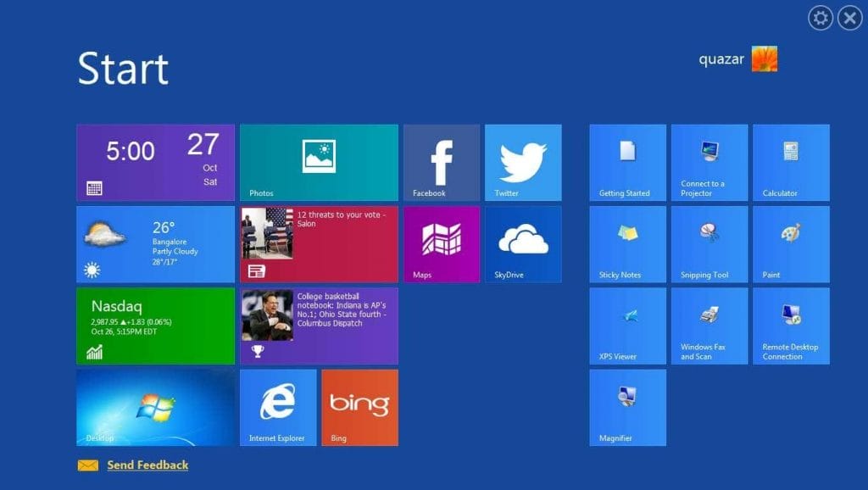Open the Paint tile
The height and width of the screenshot is (490, 868).
pos(791,244)
